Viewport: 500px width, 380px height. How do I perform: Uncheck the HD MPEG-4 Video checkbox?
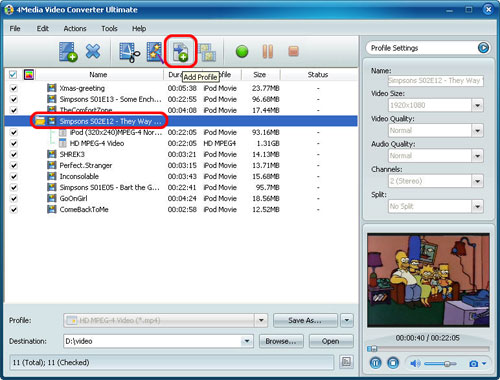click(x=14, y=143)
